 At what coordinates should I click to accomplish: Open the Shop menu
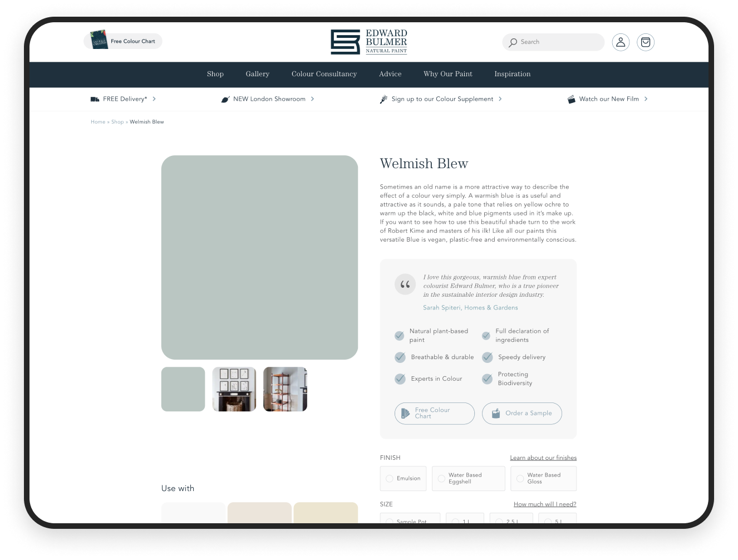tap(215, 74)
